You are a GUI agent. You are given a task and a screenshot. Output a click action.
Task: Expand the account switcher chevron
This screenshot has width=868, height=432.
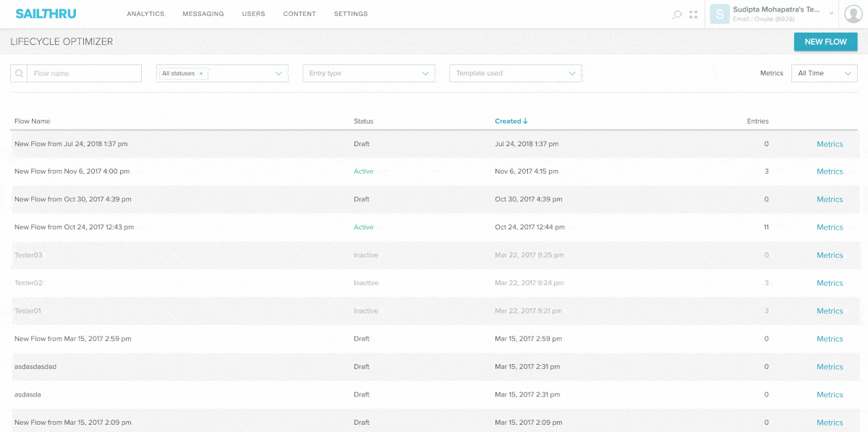point(831,14)
